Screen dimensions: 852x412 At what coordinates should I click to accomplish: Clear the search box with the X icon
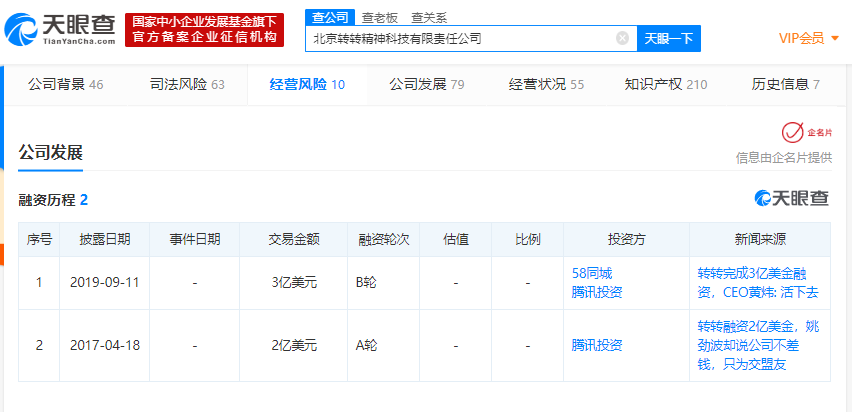[x=622, y=38]
